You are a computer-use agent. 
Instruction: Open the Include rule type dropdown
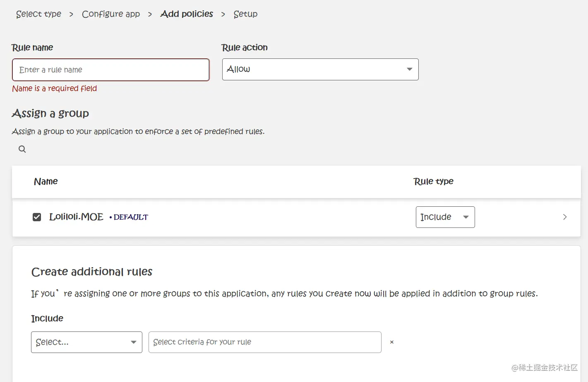click(445, 217)
